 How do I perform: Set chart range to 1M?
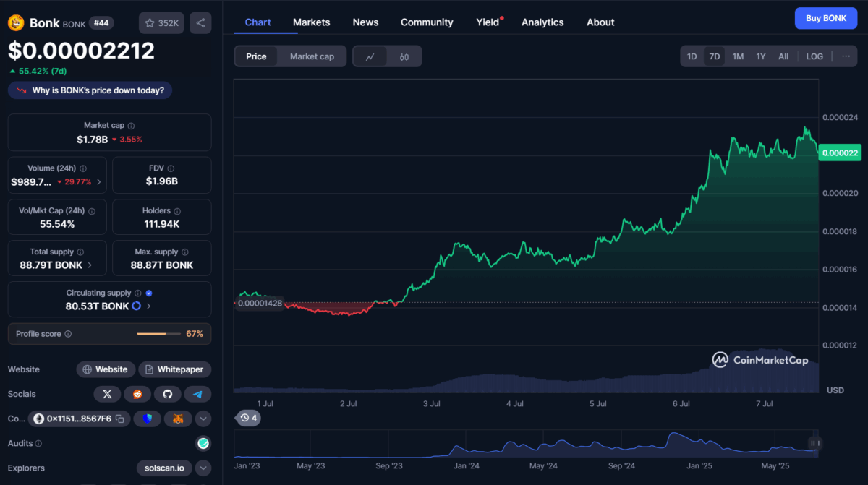[738, 56]
